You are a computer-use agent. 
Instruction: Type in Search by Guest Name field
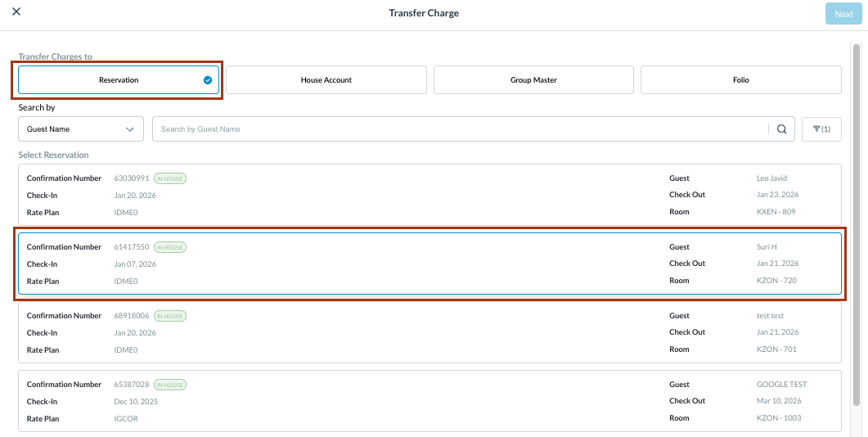coord(458,129)
